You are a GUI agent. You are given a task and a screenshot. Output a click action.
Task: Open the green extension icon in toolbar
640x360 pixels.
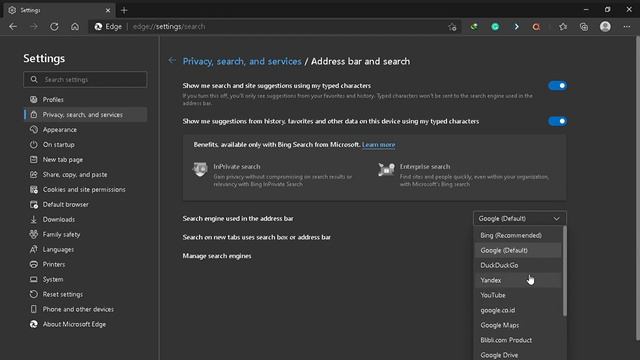pyautogui.click(x=474, y=27)
